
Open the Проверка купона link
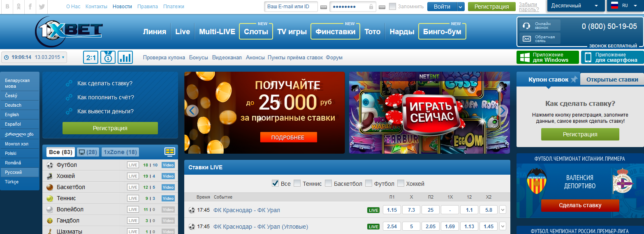pyautogui.click(x=164, y=58)
